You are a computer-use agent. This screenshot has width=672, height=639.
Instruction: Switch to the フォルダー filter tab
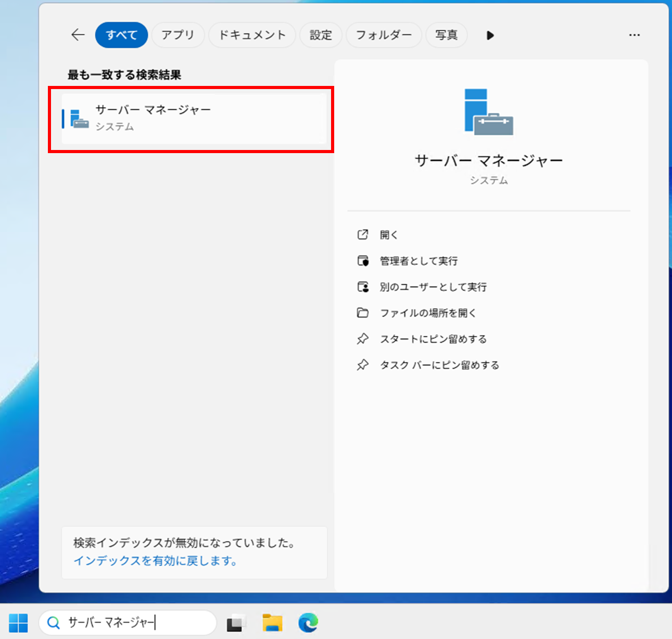[x=384, y=35]
